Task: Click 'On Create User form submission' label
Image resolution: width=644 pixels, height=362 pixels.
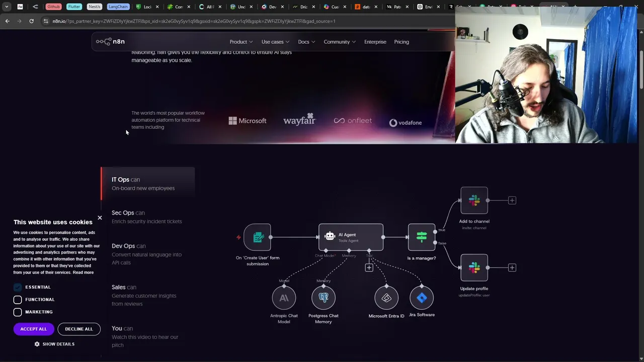Action: click(x=258, y=260)
